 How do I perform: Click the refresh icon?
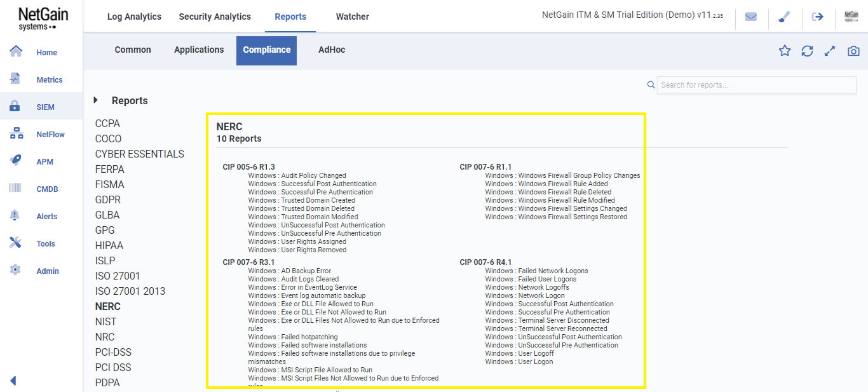pos(807,51)
